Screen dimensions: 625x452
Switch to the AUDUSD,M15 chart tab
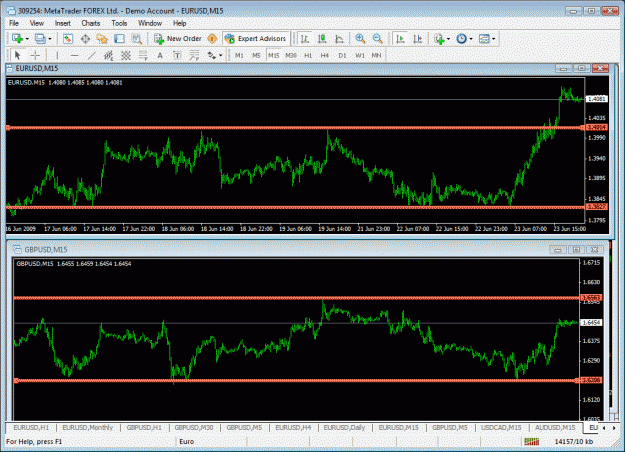click(x=555, y=428)
